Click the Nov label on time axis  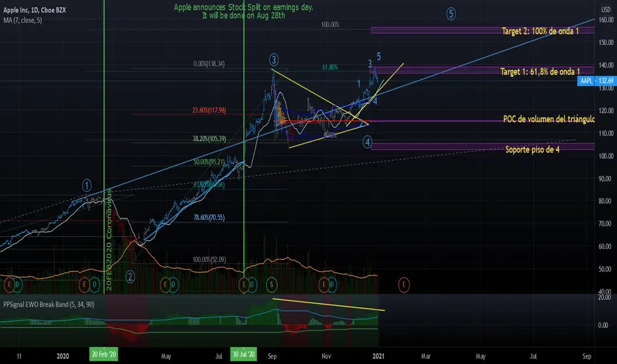(326, 356)
